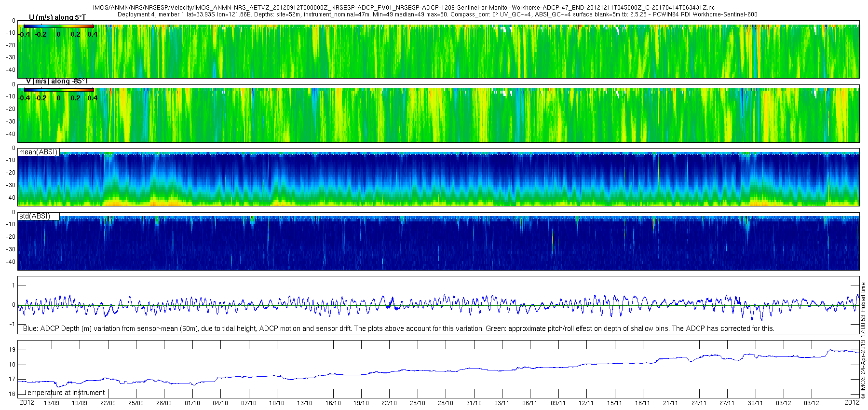Click the '16/09' date axis label

tap(52, 403)
